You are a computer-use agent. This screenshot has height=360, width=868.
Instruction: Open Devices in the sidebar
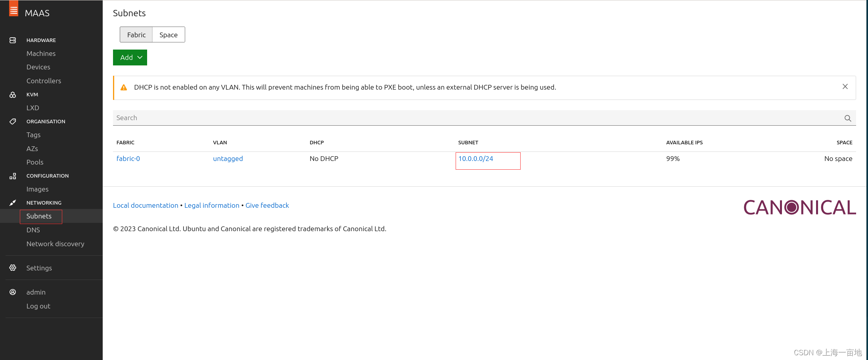point(38,67)
